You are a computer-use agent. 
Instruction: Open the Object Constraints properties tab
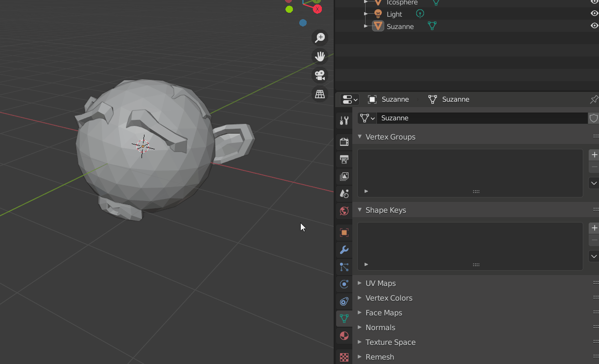[x=344, y=301]
